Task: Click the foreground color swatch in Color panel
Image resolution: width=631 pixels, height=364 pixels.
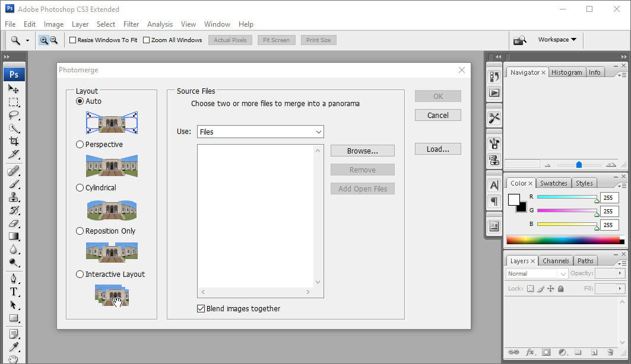Action: tap(513, 200)
